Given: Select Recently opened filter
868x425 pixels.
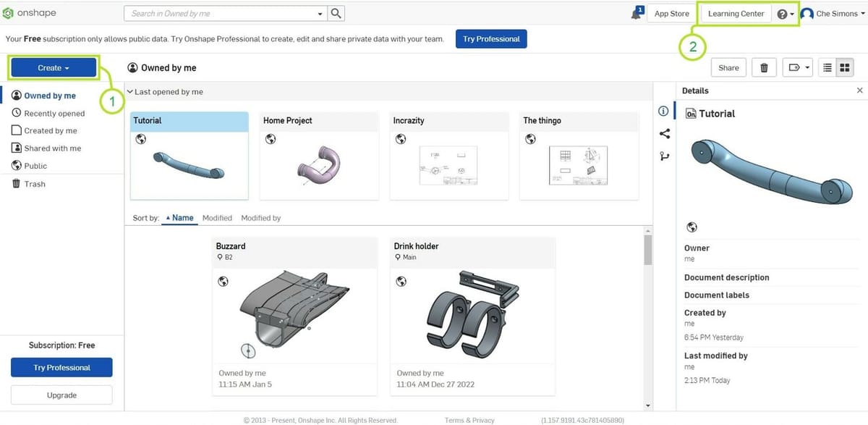Looking at the screenshot, I should (x=48, y=113).
